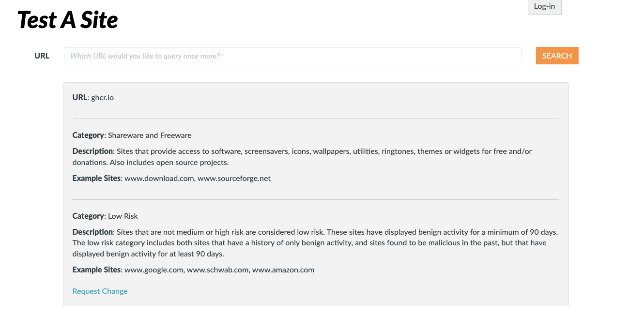Image resolution: width=644 pixels, height=315 pixels.
Task: Click the bold Example Sites label under Shareware
Action: click(x=97, y=178)
